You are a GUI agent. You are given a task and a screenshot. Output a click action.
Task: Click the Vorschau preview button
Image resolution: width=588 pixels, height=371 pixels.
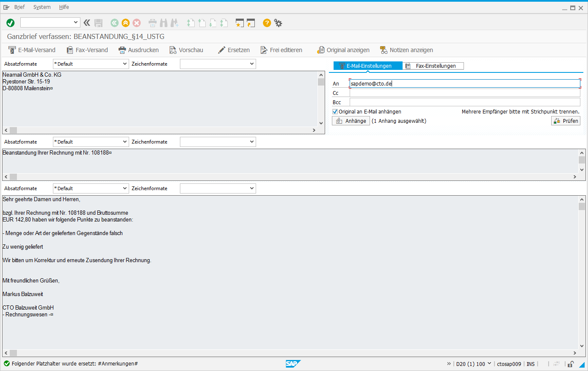(186, 50)
